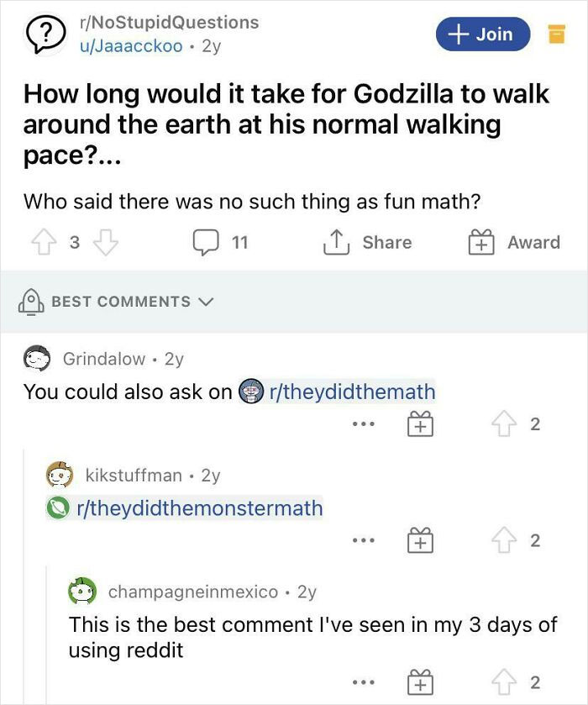
Task: Award Grindalow's comment
Action: (420, 425)
